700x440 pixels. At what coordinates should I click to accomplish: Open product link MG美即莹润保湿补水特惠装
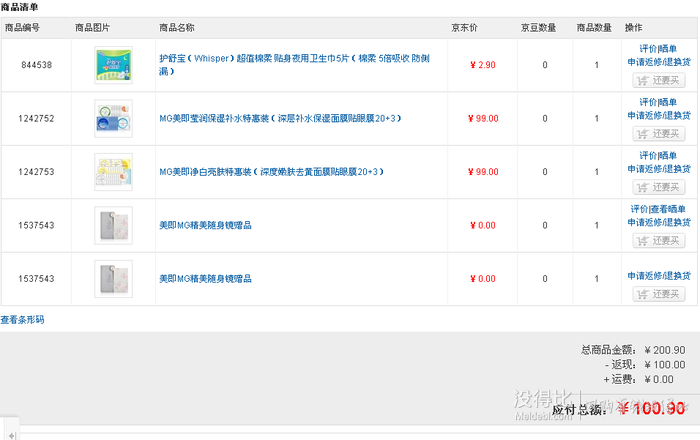[280, 119]
